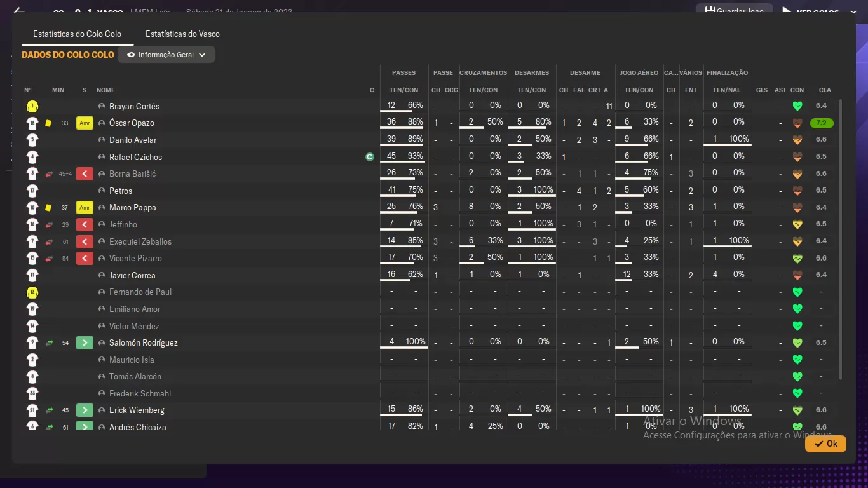Click captain badge next to Rafael Czichos

click(370, 157)
